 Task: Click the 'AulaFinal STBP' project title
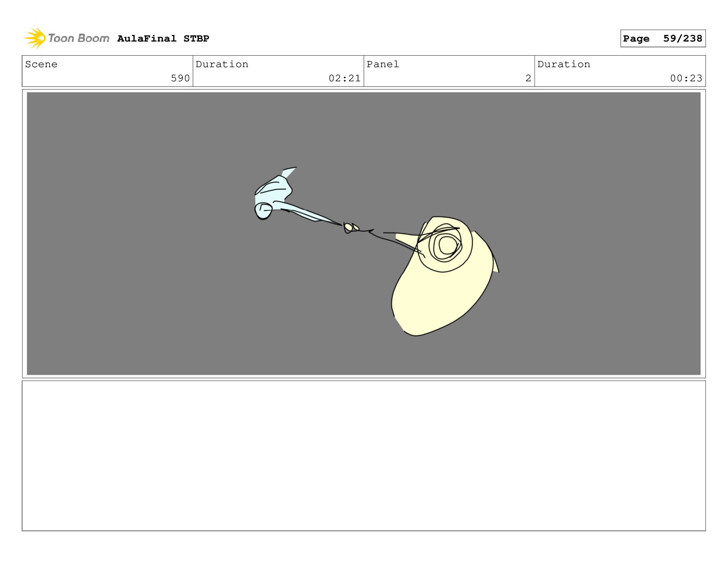coord(163,38)
